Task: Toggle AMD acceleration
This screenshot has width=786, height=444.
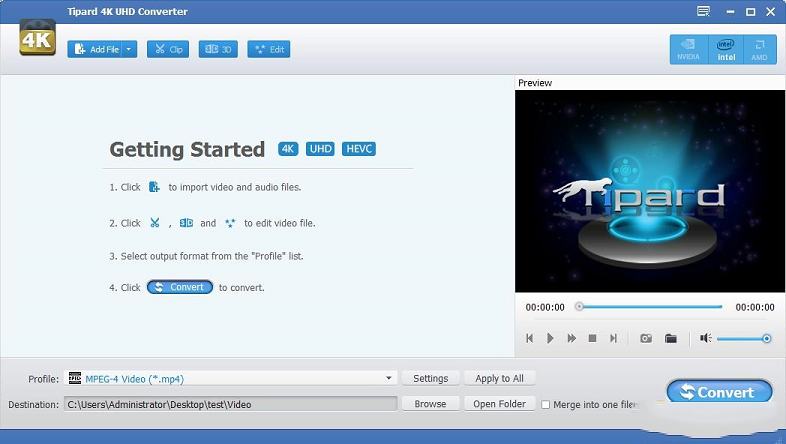Action: 759,50
